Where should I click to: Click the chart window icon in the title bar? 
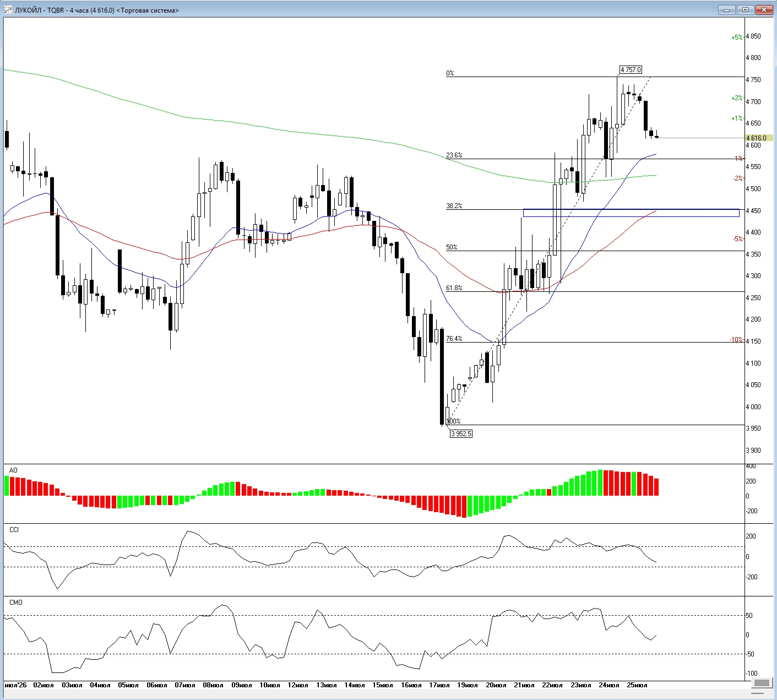[7, 9]
